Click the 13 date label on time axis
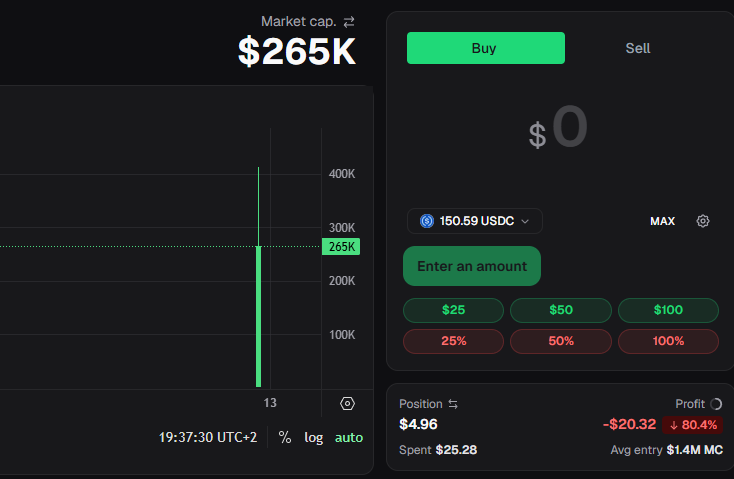This screenshot has height=479, width=734. click(270, 403)
